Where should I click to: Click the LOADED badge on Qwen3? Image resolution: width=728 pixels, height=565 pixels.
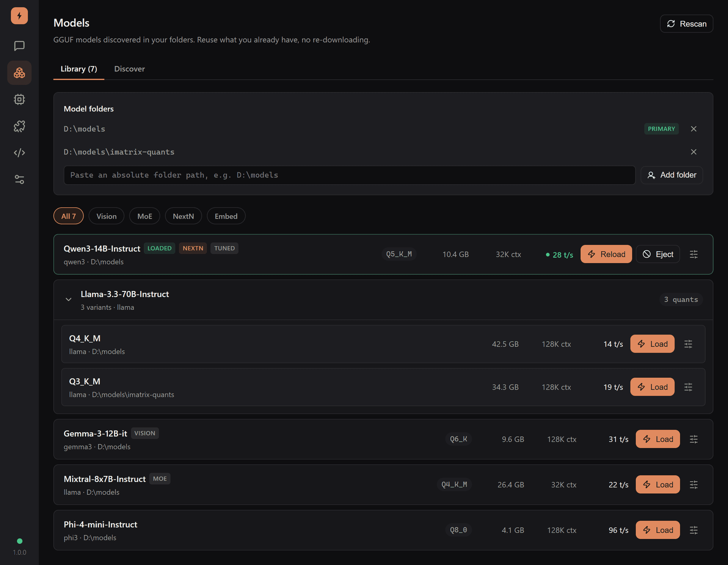click(x=159, y=248)
